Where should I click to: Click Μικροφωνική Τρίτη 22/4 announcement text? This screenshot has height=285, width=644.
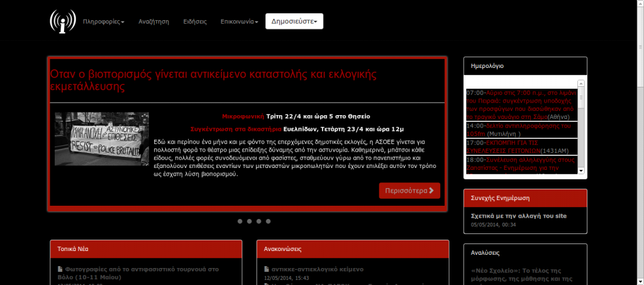(x=296, y=116)
